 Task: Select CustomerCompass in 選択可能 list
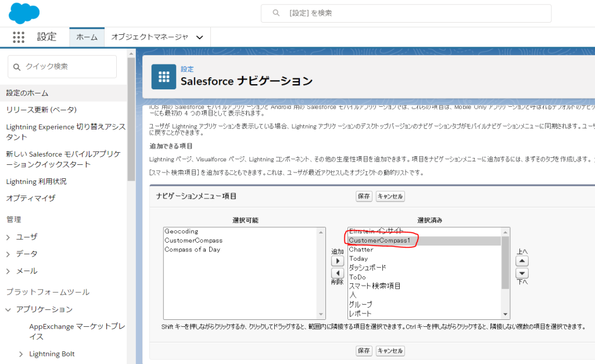point(193,240)
